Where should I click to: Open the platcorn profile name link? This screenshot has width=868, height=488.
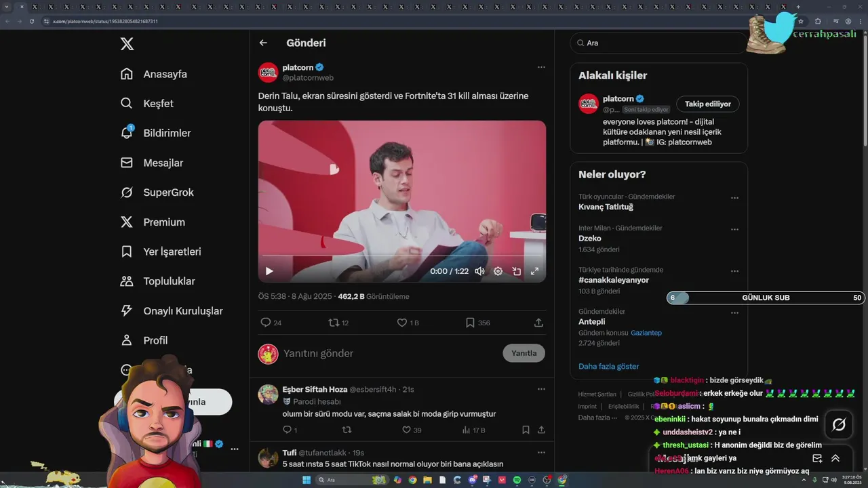(x=297, y=67)
